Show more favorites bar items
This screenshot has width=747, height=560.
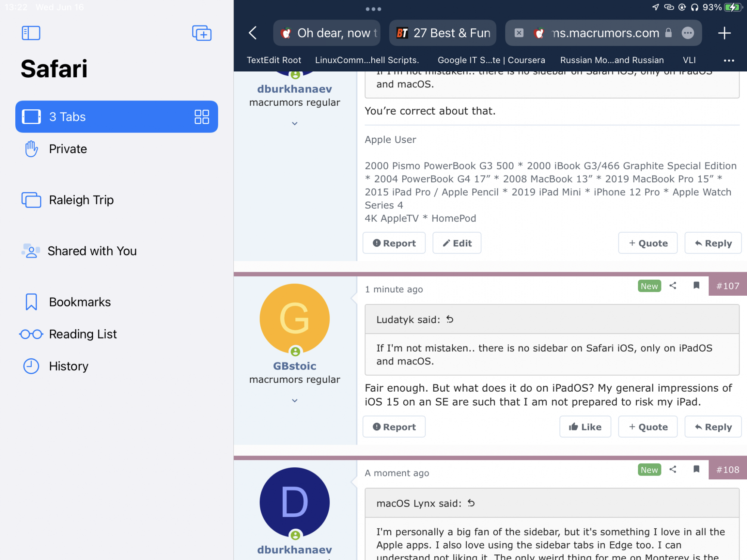[x=729, y=60]
